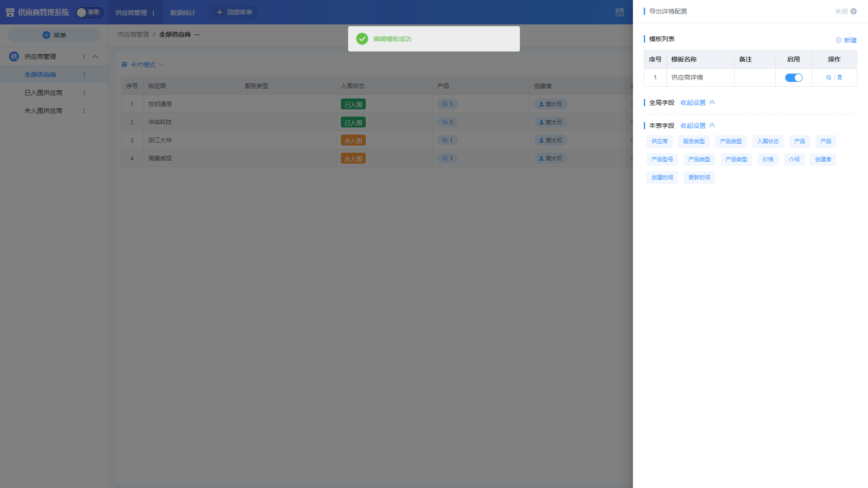Choose the 更新时间 field tag
This screenshot has height=488, width=868.
point(699,178)
